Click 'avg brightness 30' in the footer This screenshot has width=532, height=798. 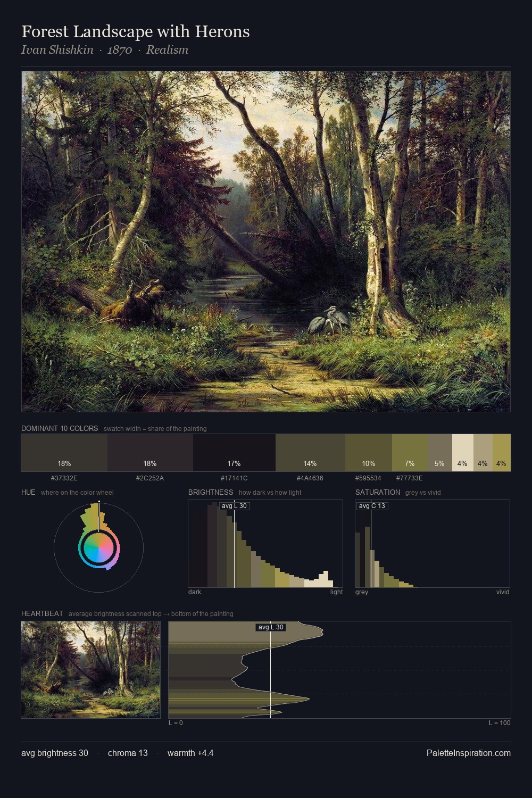pyautogui.click(x=55, y=753)
